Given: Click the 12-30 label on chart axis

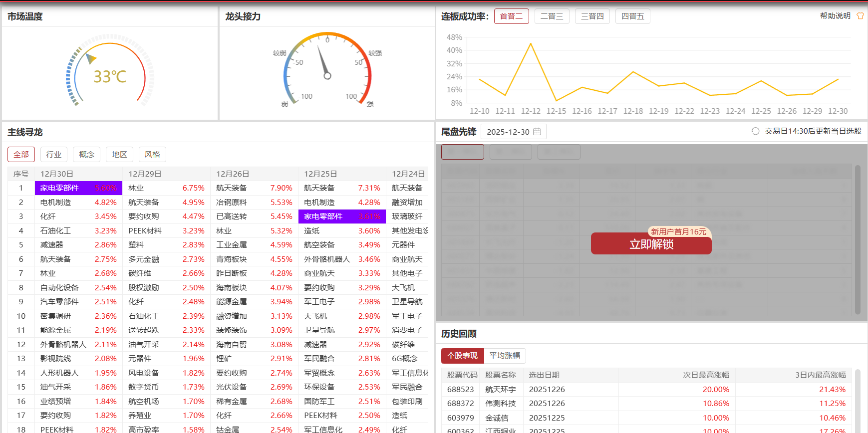Looking at the screenshot, I should [x=838, y=111].
